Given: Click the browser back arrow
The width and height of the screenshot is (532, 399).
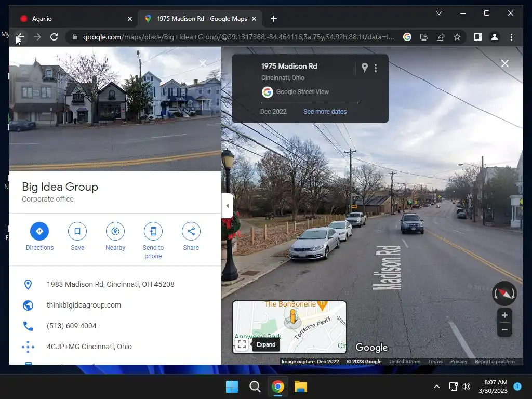Looking at the screenshot, I should 21,37.
